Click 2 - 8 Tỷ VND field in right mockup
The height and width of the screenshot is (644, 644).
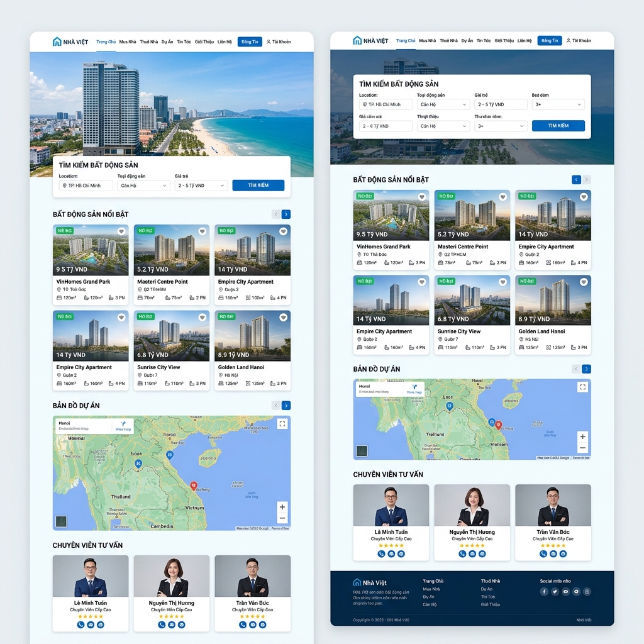[386, 126]
